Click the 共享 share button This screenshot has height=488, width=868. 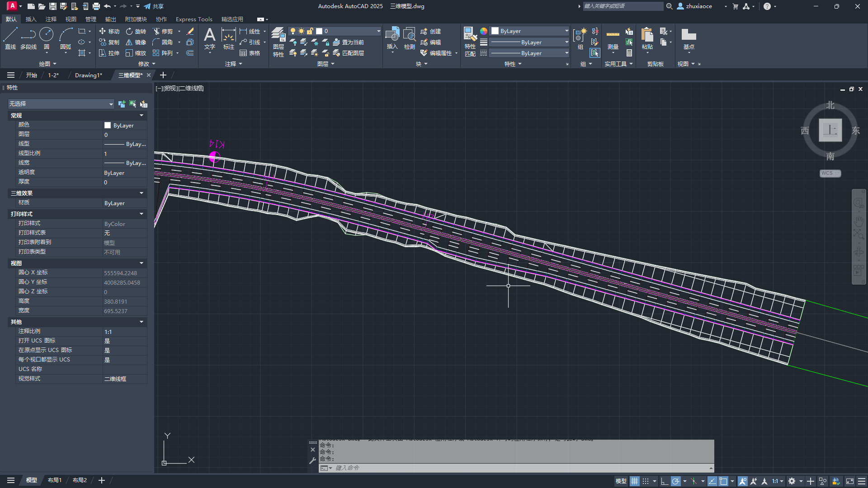point(154,6)
